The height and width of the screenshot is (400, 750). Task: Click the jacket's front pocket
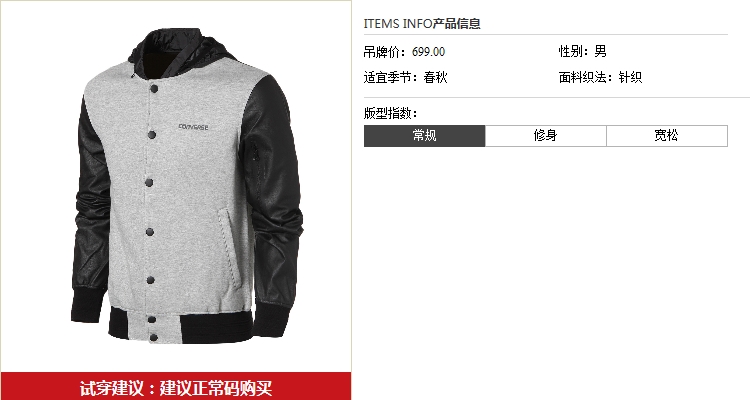229,246
